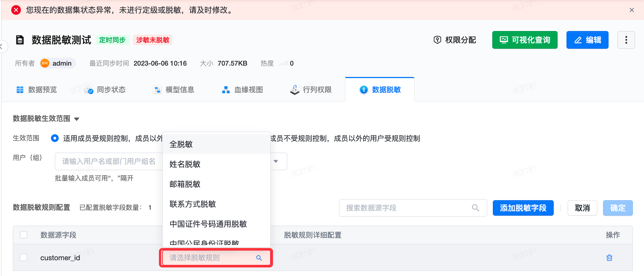Toggle the select-all header checkbox

click(24, 235)
